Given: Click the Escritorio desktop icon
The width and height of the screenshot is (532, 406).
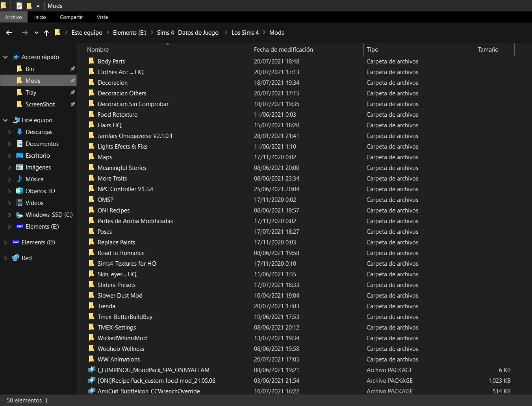Looking at the screenshot, I should coord(19,155).
